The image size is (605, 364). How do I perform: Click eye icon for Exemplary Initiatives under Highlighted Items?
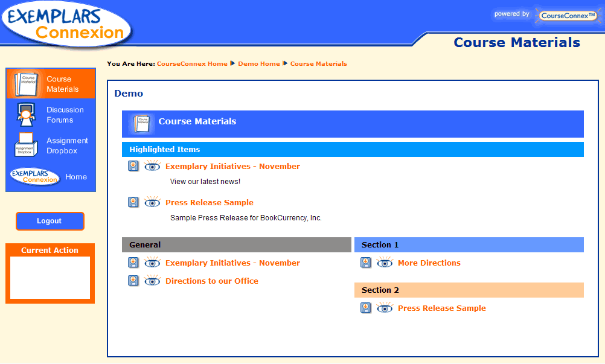tap(152, 166)
